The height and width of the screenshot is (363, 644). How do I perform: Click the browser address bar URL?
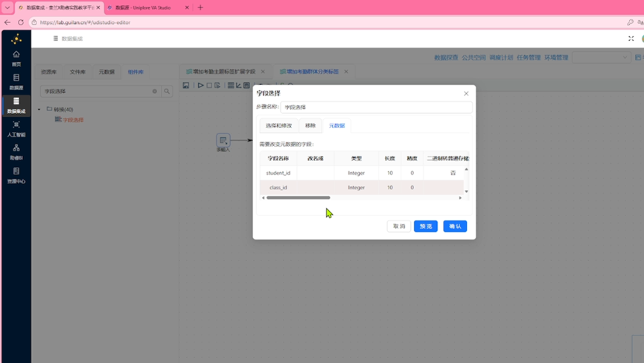click(x=85, y=22)
